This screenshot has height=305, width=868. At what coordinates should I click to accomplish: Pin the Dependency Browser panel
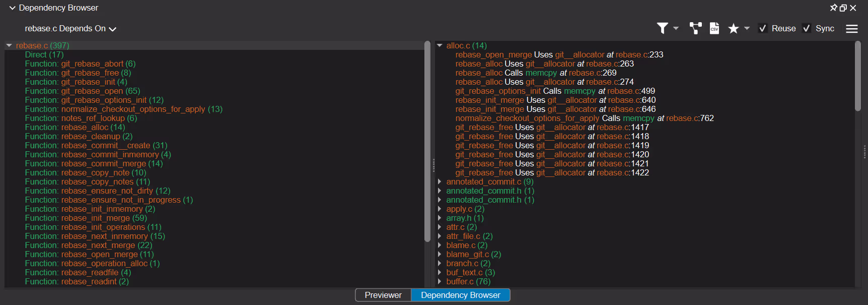coord(834,8)
